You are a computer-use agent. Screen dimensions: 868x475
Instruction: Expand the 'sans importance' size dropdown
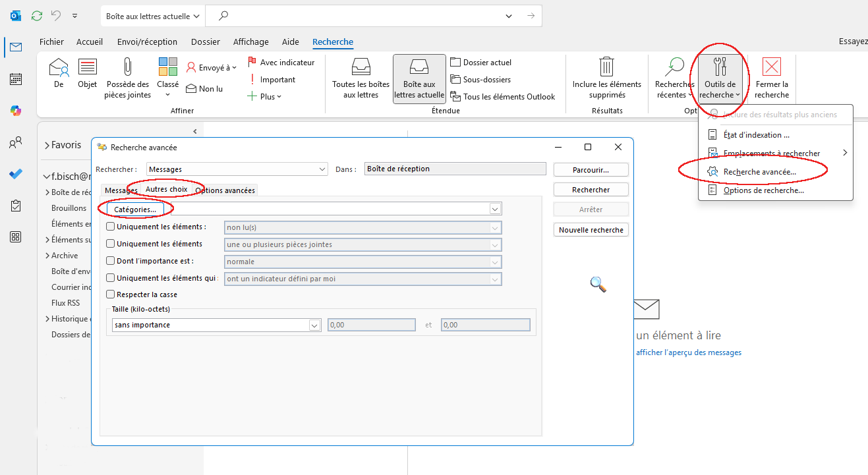click(314, 325)
